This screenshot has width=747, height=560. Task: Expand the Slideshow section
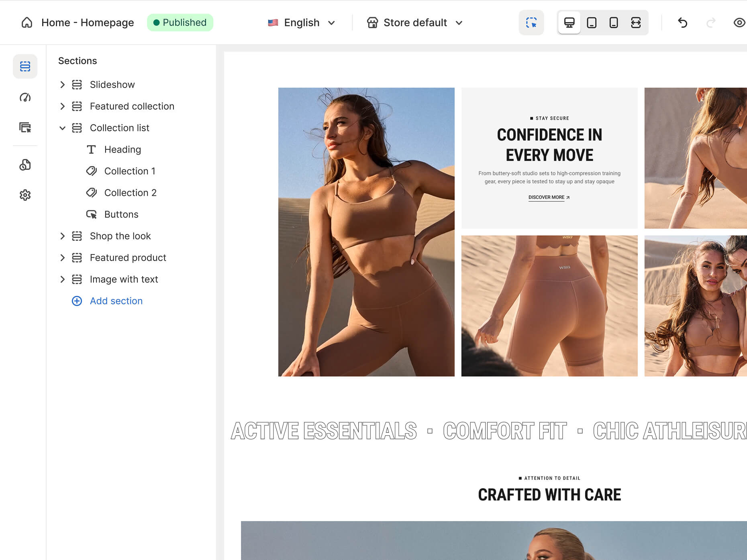click(62, 85)
